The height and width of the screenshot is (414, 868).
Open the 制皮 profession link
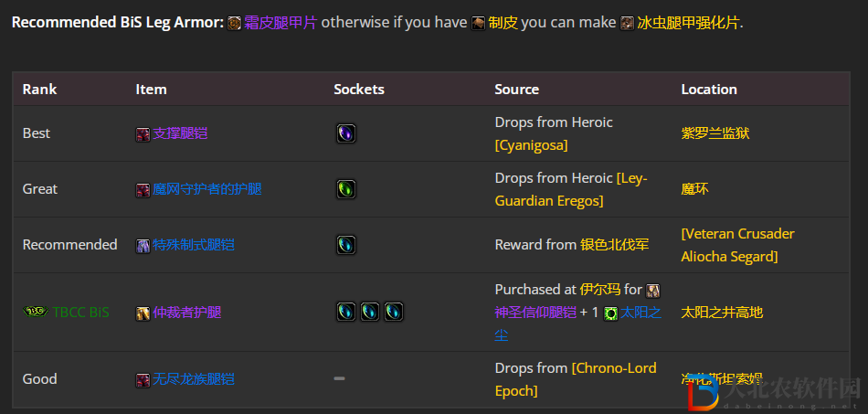(503, 23)
